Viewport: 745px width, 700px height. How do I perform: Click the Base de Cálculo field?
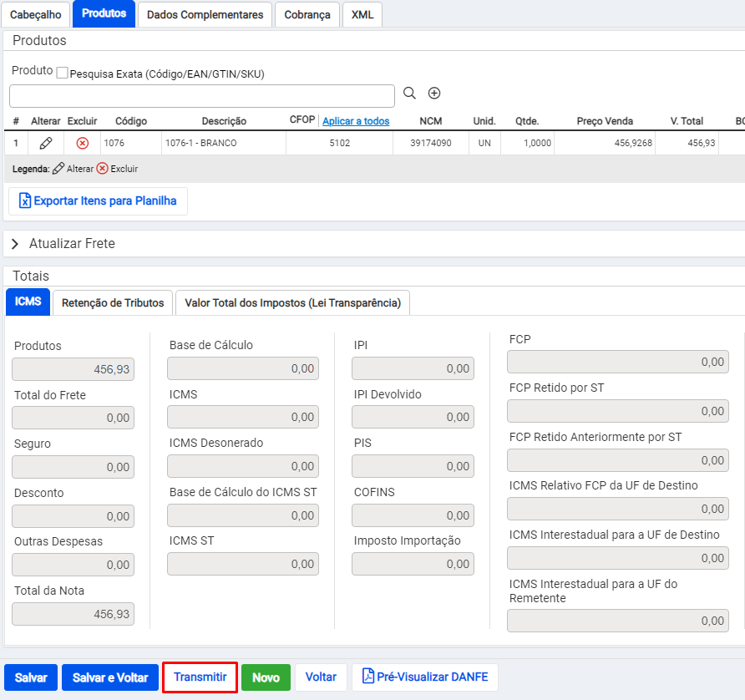(243, 368)
